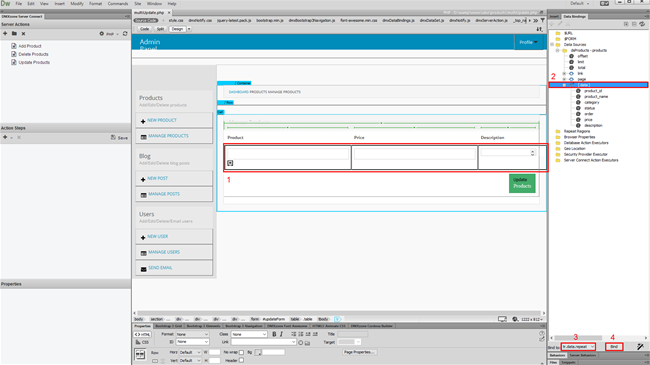
Task: Create new folder in Server Actions toolbar
Action: pyautogui.click(x=14, y=34)
